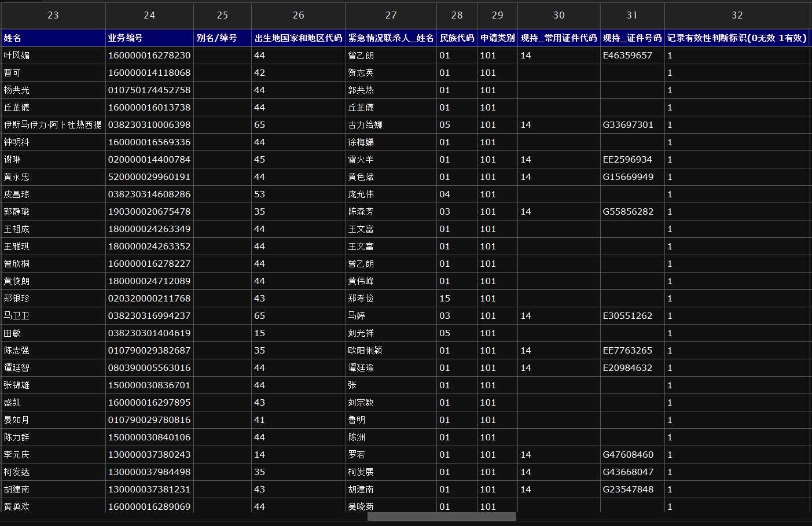Screen dimensions: 812x526
Task: Select column number 30 header
Action: point(559,15)
